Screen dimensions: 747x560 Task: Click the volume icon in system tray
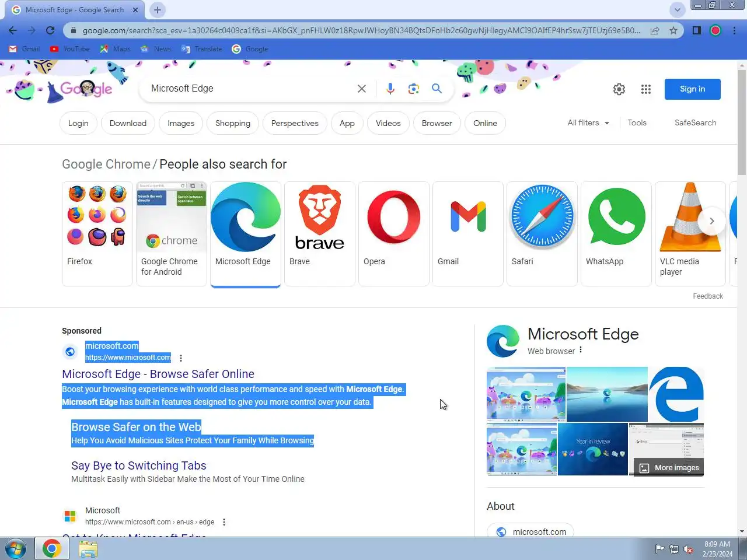[x=689, y=549]
